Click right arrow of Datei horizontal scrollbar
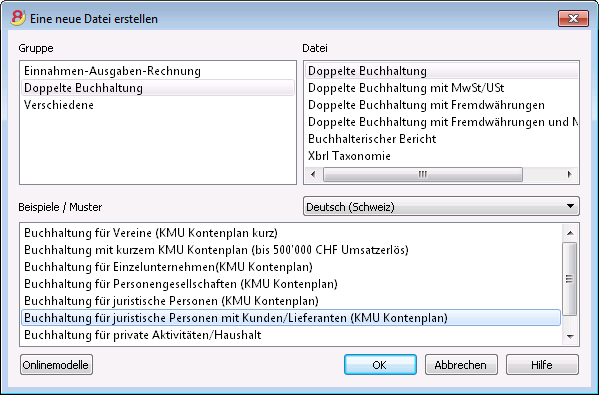This screenshot has width=599, height=395. click(x=570, y=175)
